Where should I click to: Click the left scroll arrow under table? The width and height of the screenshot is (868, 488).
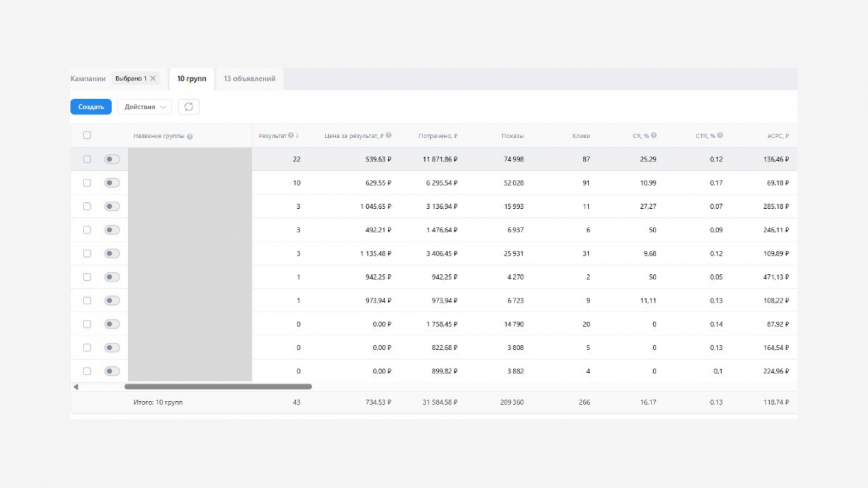coord(76,387)
